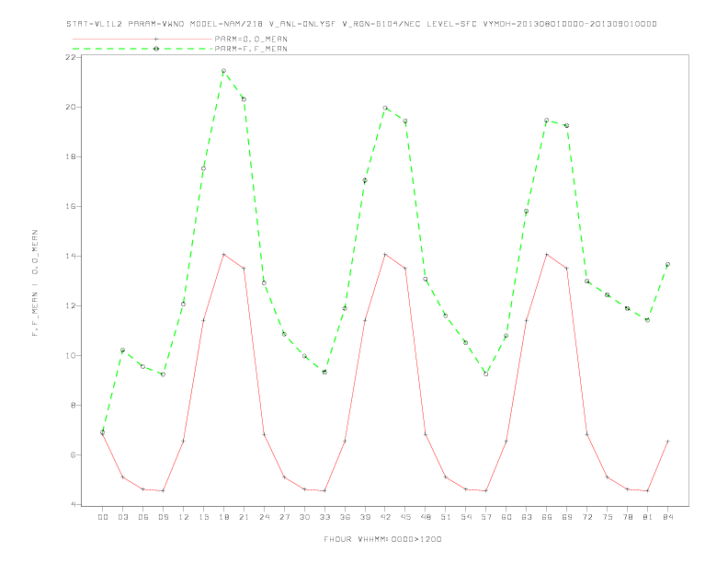
Task: Click the x-axis hour label 84
Action: pos(668,517)
